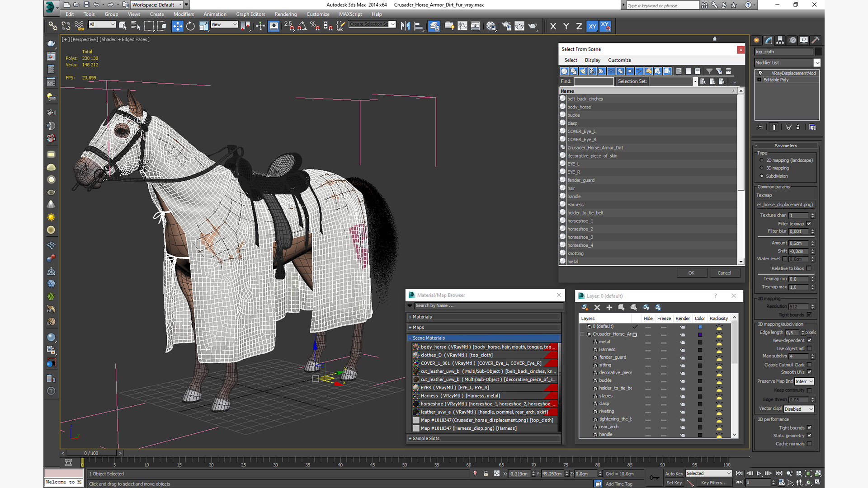This screenshot has width=868, height=488.
Task: Open the Rendering menu
Action: point(286,14)
